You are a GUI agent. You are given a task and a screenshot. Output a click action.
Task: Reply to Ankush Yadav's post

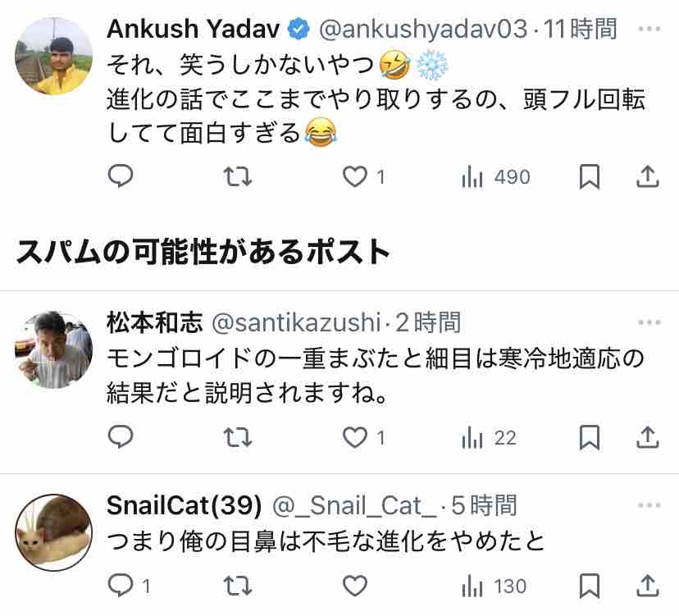click(x=121, y=176)
